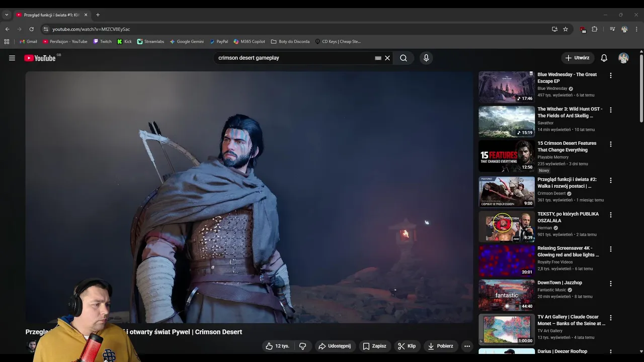Viewport: 644px width, 362px height.
Task: Open options for TV Art Gallery video
Action: pos(611,318)
